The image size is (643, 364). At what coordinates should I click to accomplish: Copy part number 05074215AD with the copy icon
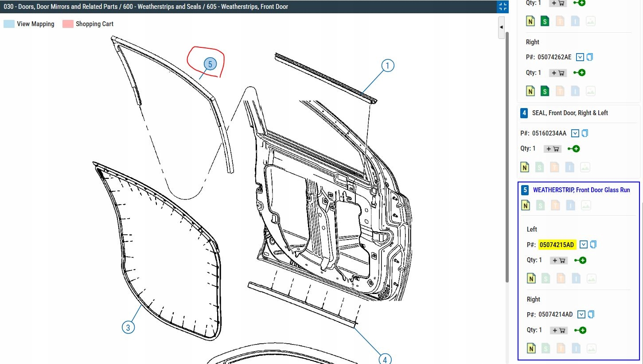(x=593, y=244)
